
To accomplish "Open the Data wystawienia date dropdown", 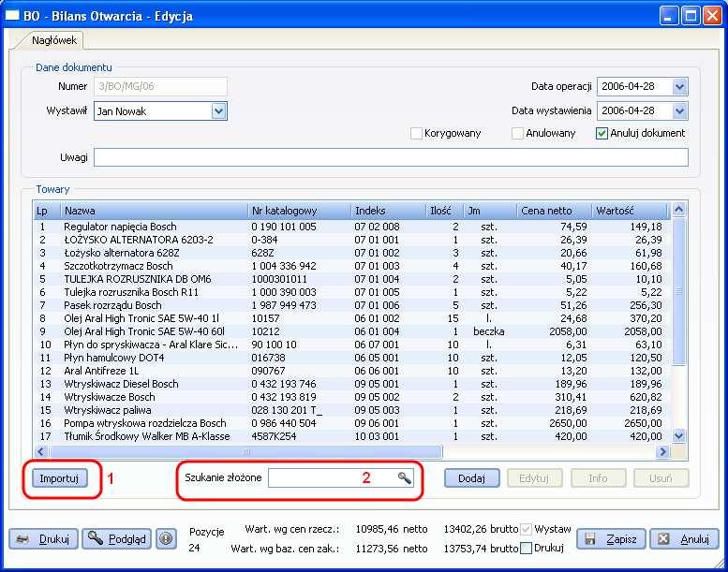I will (x=679, y=110).
